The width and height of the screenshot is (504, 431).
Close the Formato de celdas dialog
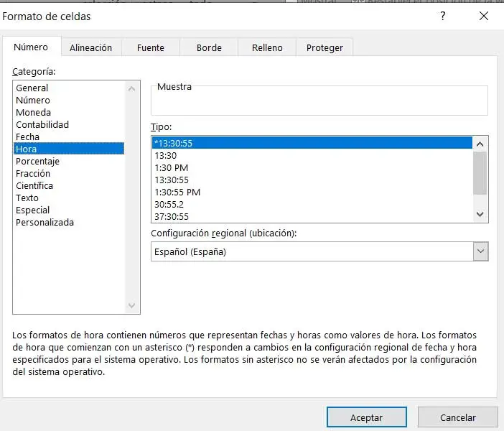[x=483, y=16]
